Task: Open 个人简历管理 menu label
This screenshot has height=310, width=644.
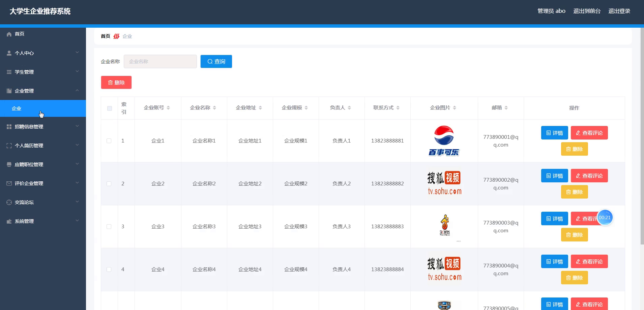Action: coord(29,146)
